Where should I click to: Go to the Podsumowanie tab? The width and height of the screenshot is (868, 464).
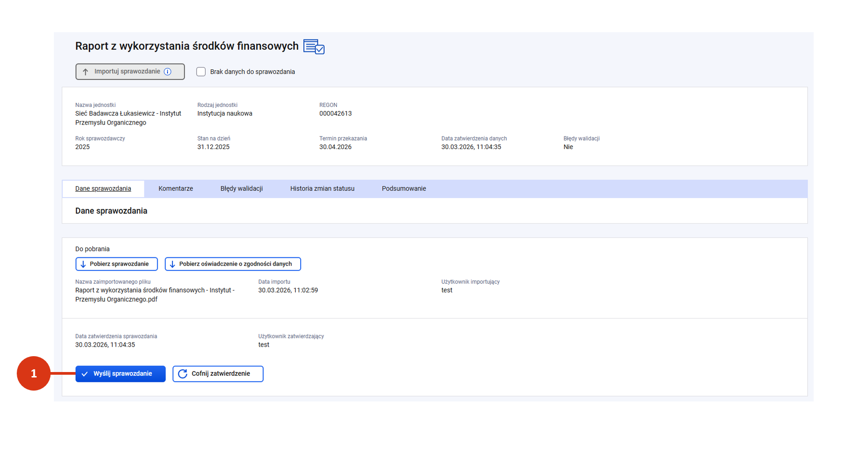[403, 188]
